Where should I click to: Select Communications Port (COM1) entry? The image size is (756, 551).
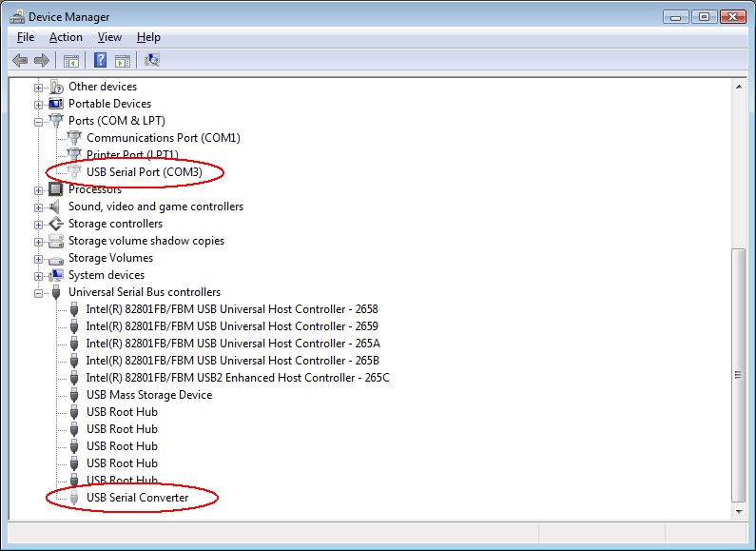pyautogui.click(x=163, y=138)
